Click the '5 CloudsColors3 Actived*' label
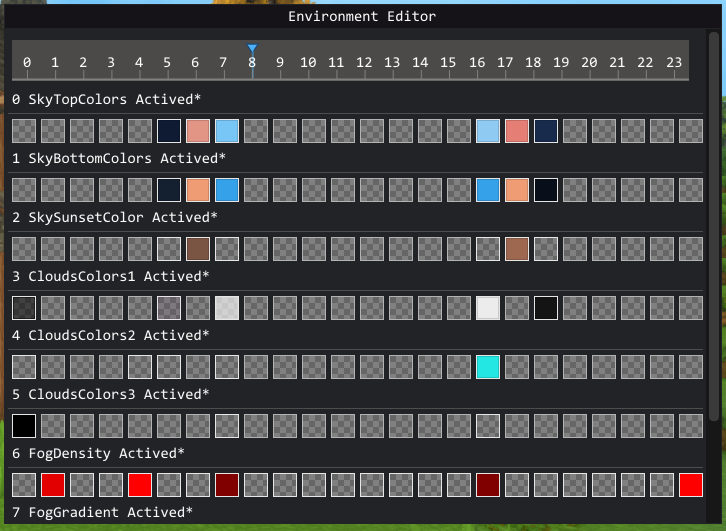 pos(110,394)
